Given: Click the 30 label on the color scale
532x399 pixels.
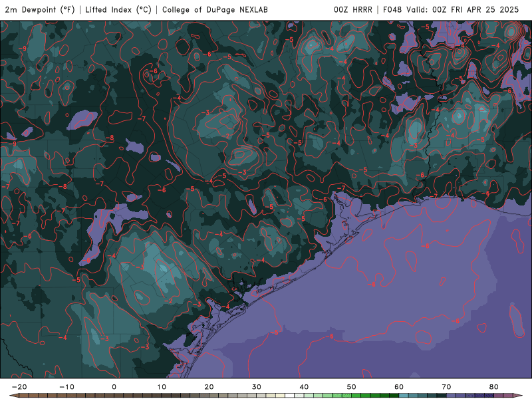Looking at the screenshot, I should click(257, 387).
